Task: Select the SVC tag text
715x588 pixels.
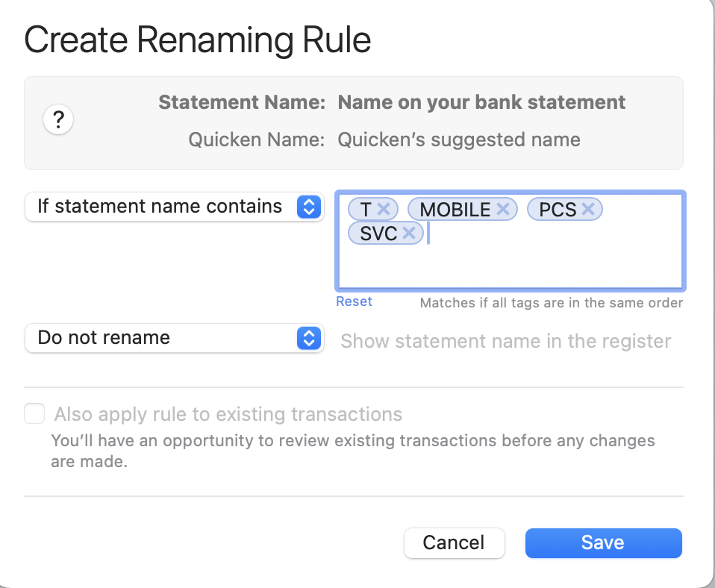Action: pos(378,234)
